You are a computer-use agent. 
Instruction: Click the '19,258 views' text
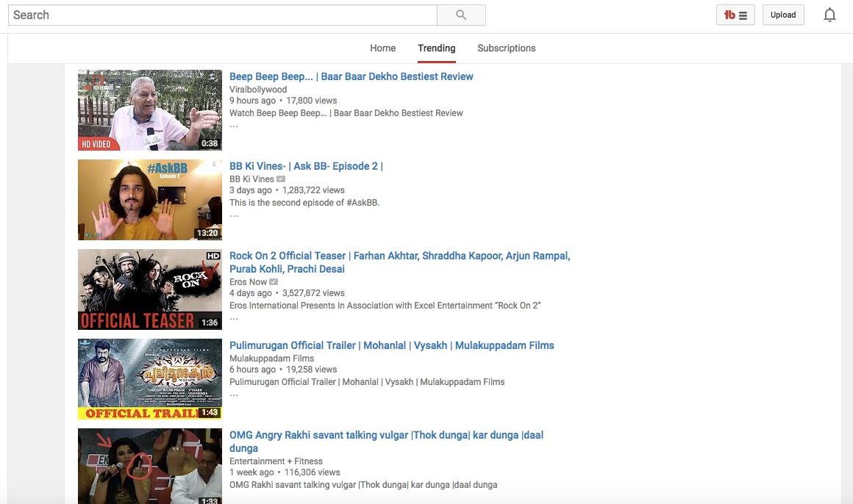coord(312,370)
